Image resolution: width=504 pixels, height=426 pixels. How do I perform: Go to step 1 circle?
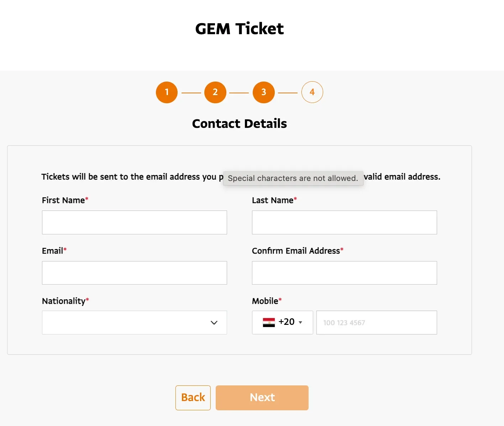pyautogui.click(x=167, y=92)
